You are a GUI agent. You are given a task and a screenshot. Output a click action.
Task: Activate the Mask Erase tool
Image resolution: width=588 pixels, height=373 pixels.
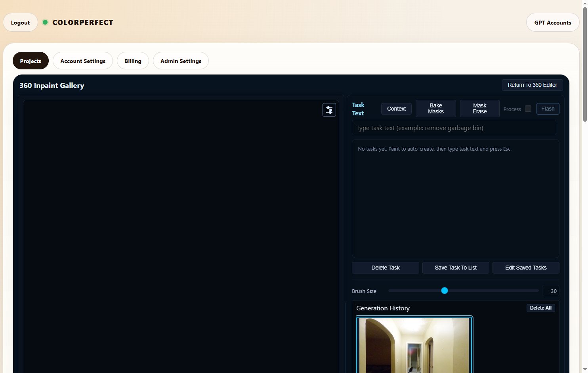point(479,109)
